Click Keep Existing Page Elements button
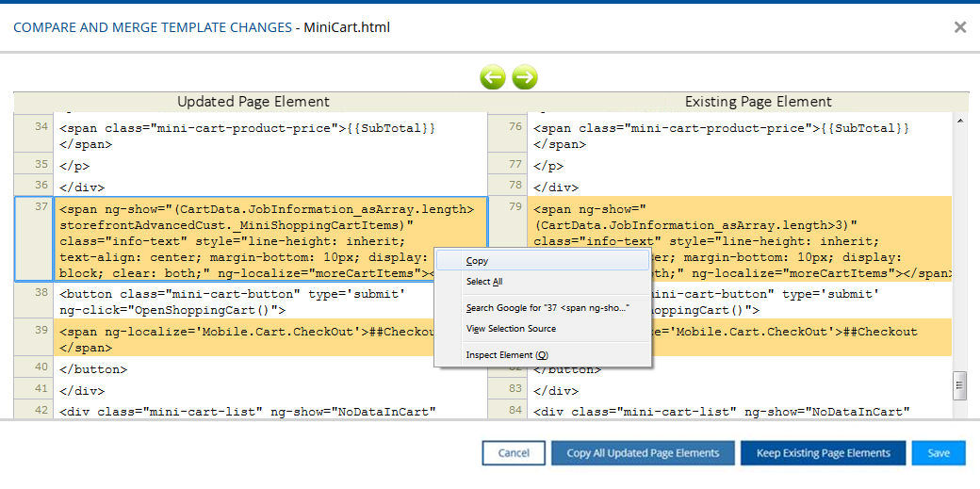 click(x=823, y=453)
